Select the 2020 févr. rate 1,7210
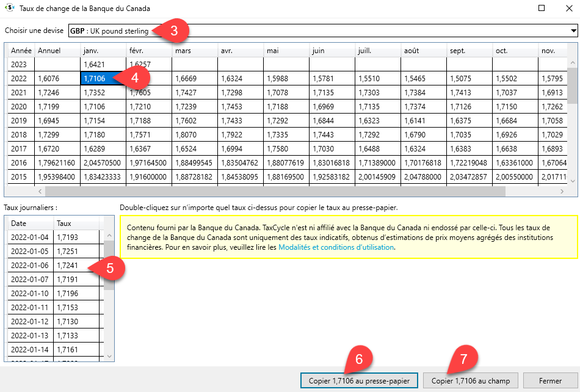The height and width of the screenshot is (392, 580). [x=149, y=106]
